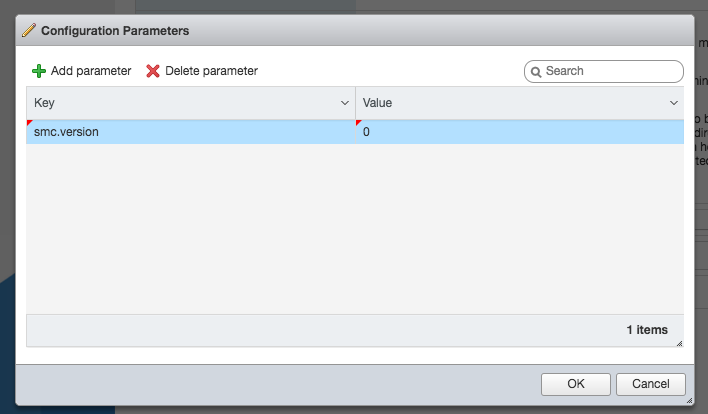Click the Add parameter text label
Screen dimensions: 708x414
tap(91, 71)
